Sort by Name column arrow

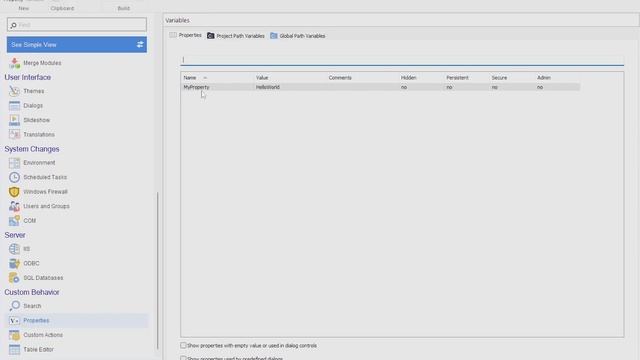coord(205,78)
